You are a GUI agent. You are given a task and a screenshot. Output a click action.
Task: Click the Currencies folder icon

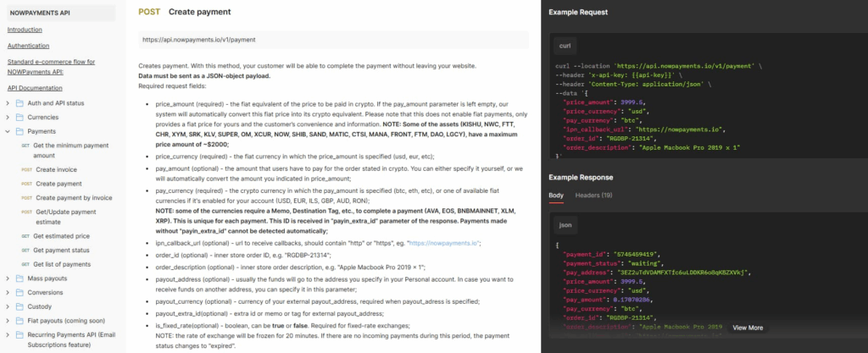tap(20, 117)
